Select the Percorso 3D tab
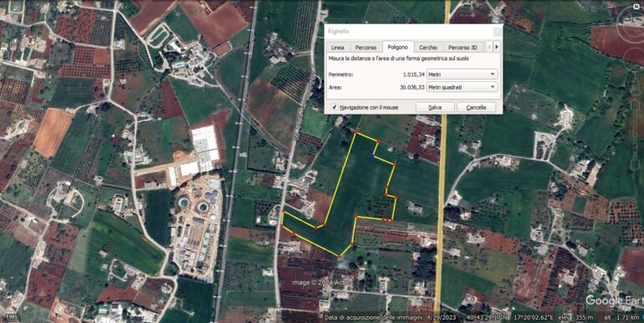This screenshot has height=323, width=644. (463, 48)
